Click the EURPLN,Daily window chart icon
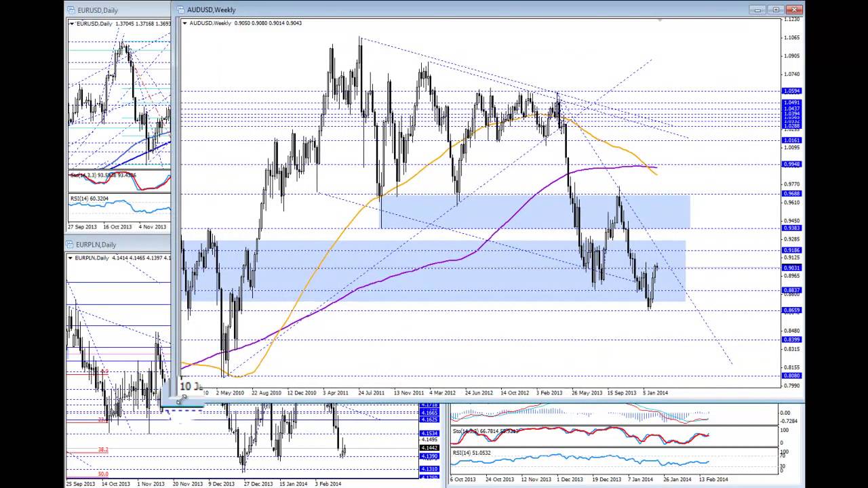The width and height of the screenshot is (868, 488). (70, 244)
